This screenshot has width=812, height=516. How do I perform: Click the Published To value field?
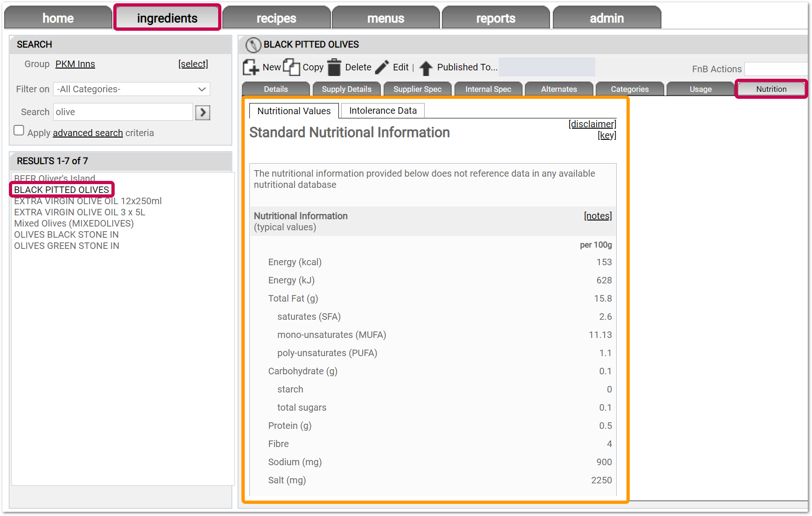[x=547, y=67]
